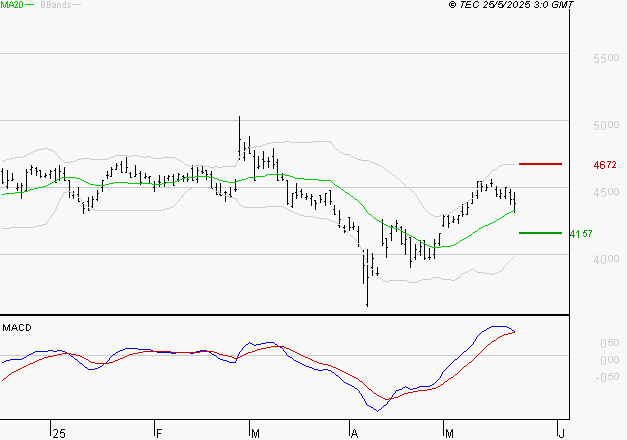Screen dimensions: 627x440
Task: Click the TEC copyright timestamp text
Action: (511, 5)
